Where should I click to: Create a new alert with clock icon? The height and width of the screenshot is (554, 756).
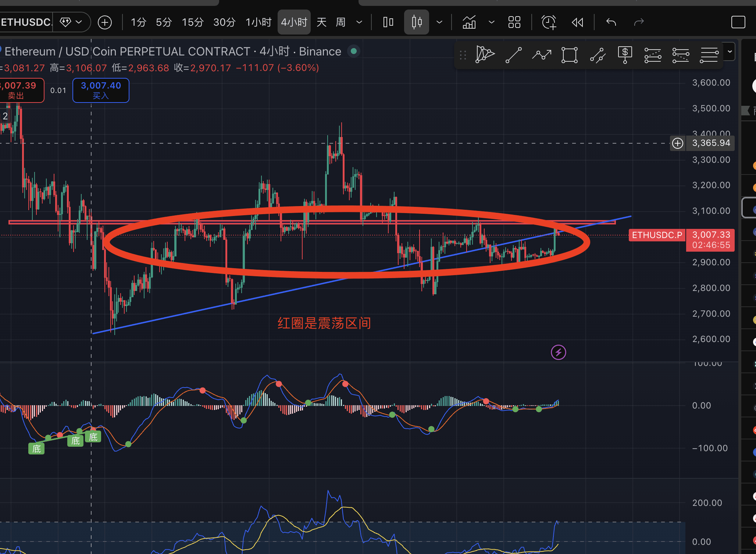(x=549, y=22)
